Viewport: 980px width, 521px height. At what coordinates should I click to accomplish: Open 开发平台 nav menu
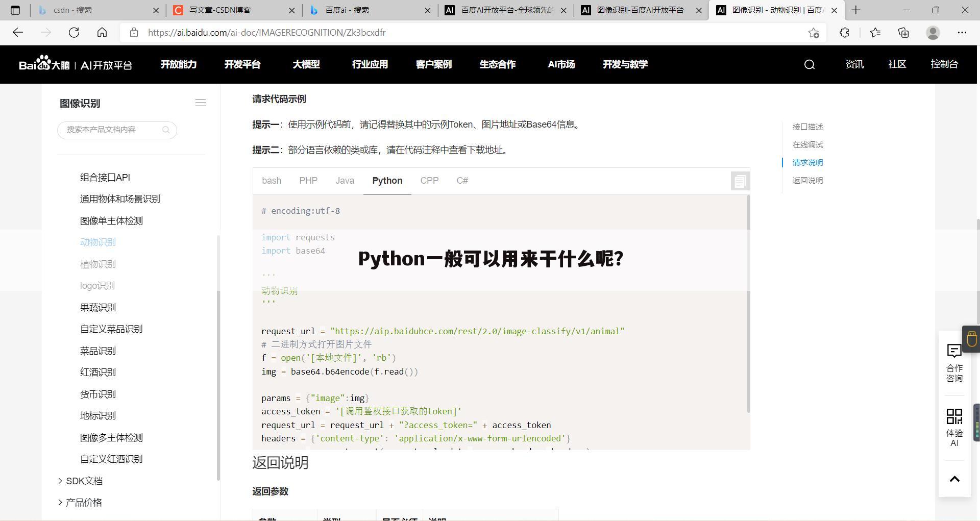click(242, 64)
